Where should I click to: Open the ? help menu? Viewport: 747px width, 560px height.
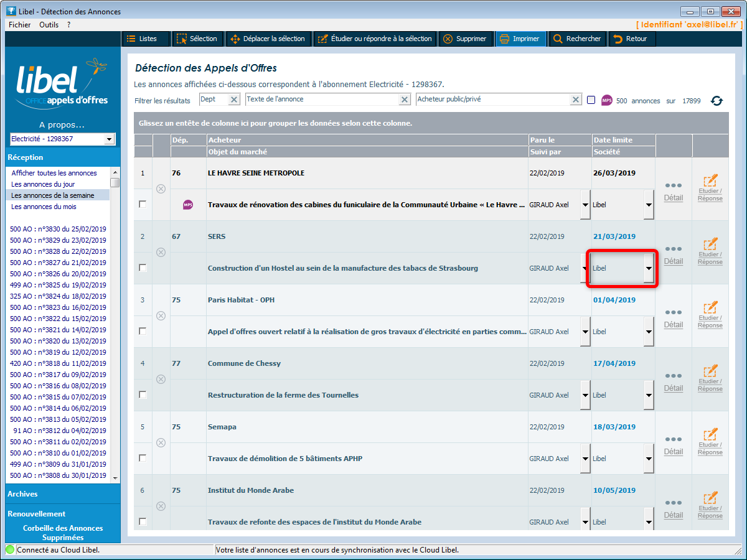point(68,24)
